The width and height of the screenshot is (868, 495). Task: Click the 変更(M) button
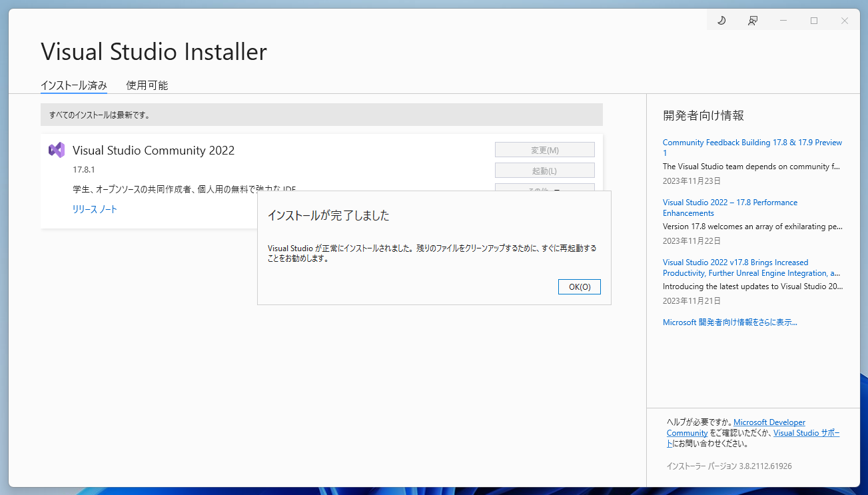coord(545,150)
